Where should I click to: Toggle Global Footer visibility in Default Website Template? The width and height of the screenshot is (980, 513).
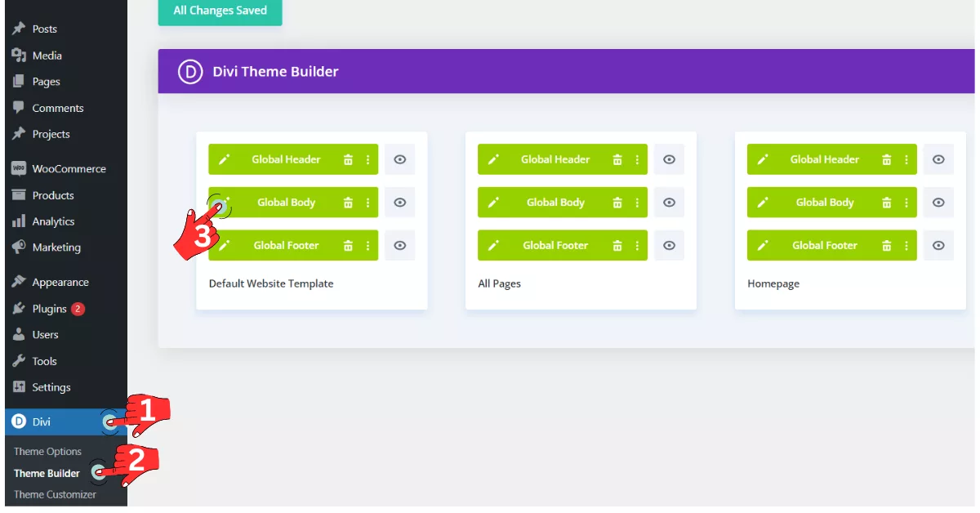(x=399, y=245)
